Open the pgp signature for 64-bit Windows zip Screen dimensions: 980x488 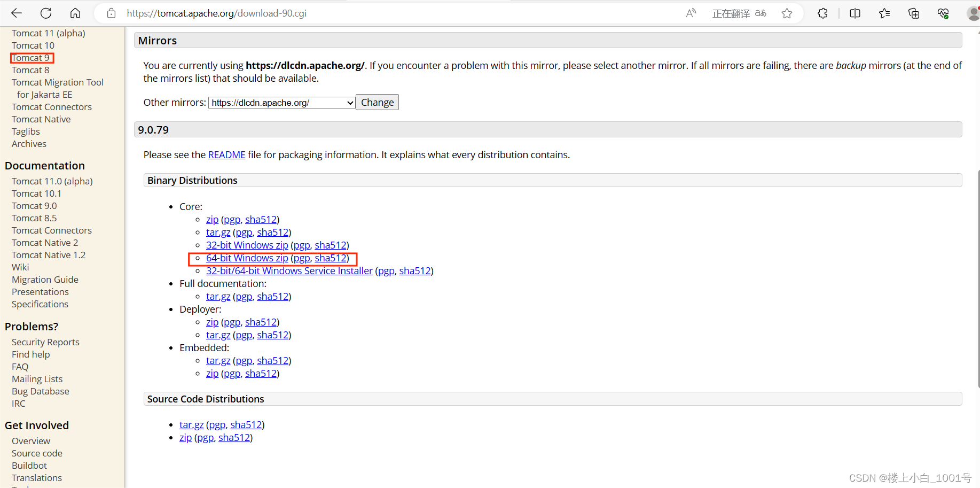point(302,258)
